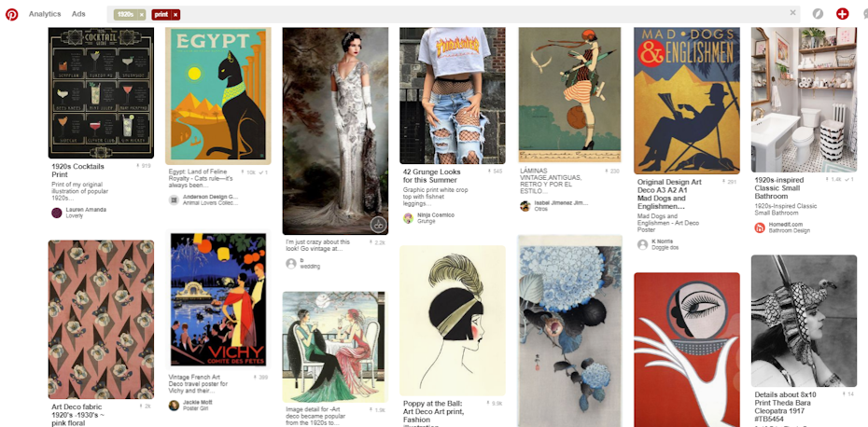The image size is (868, 427).
Task: Open the Ads menu
Action: pyautogui.click(x=78, y=14)
